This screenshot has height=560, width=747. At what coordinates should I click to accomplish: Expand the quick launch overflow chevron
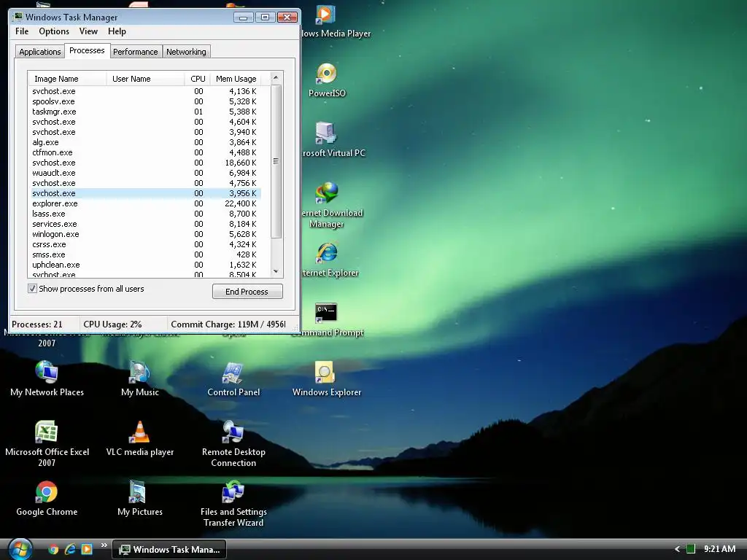pyautogui.click(x=104, y=545)
